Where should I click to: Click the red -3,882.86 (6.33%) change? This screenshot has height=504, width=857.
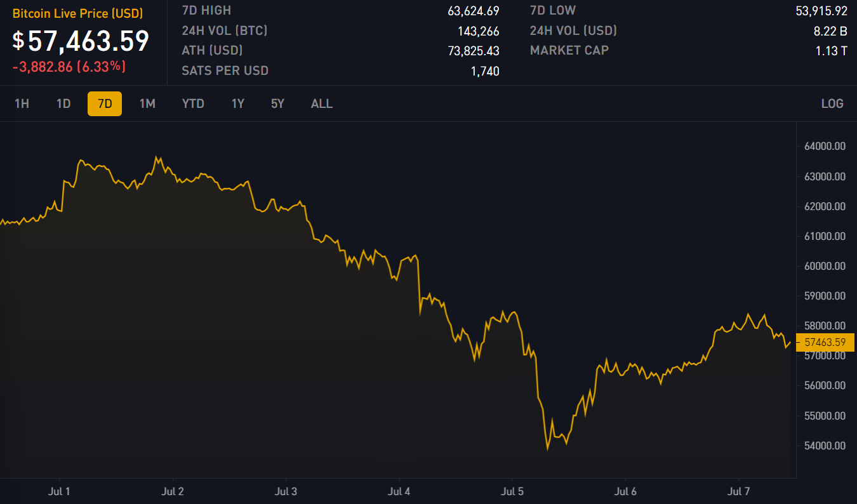(x=69, y=67)
